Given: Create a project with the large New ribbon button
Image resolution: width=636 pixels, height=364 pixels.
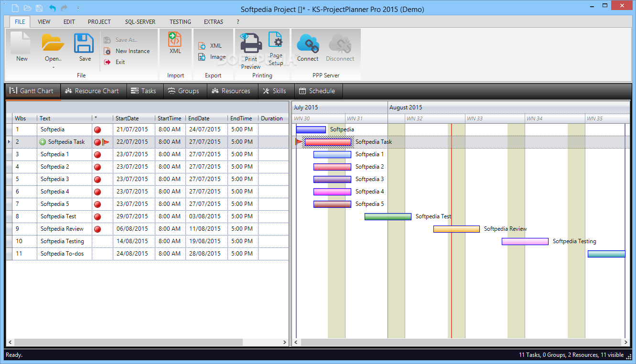Looking at the screenshot, I should tap(22, 47).
